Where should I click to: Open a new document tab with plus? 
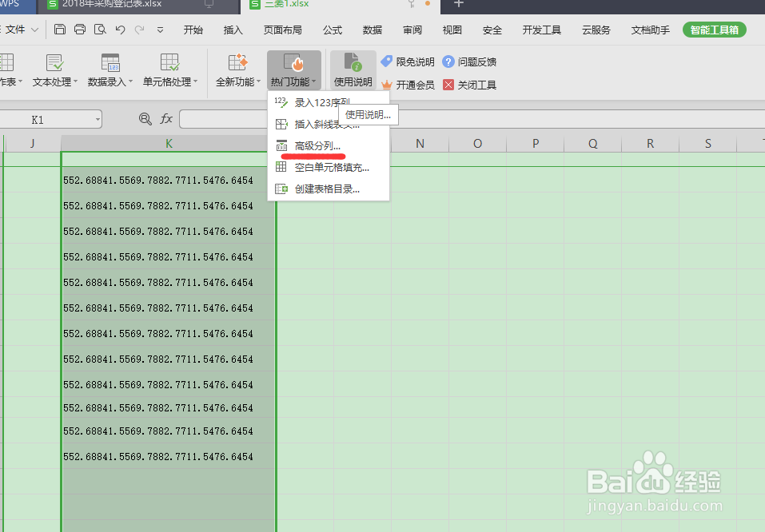[x=458, y=4]
